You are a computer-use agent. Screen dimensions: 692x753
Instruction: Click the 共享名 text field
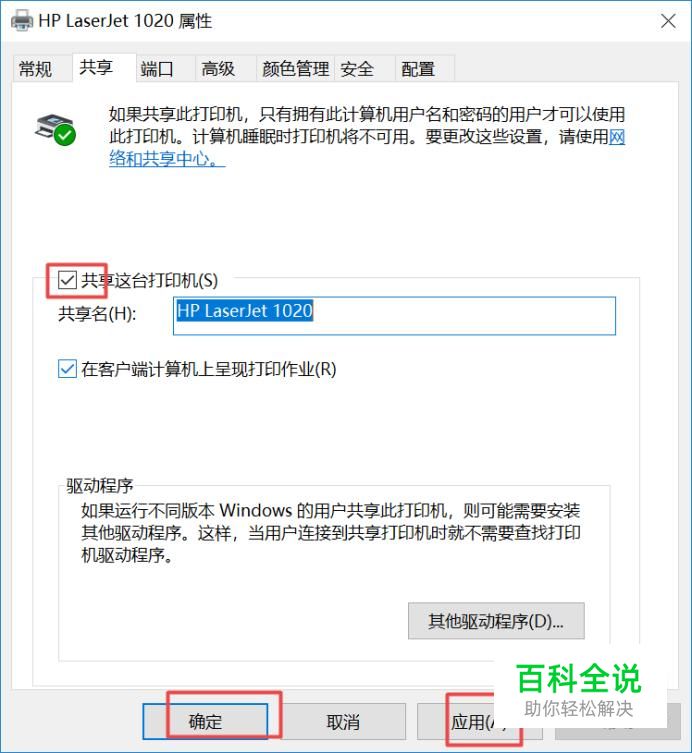(394, 316)
